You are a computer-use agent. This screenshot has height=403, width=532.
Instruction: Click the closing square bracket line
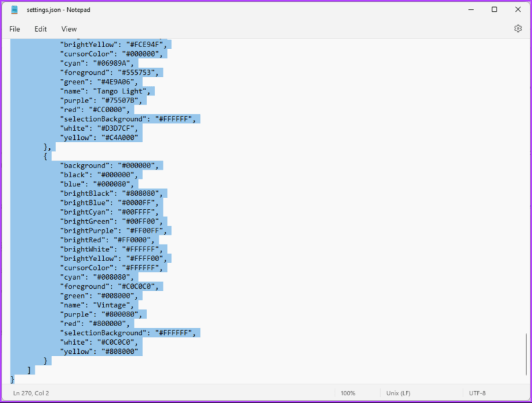pyautogui.click(x=29, y=370)
